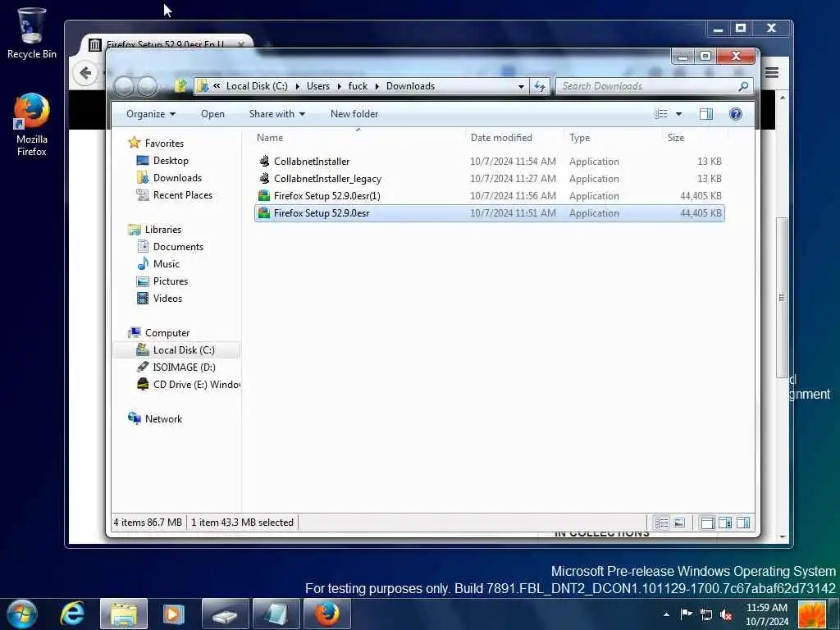Viewport: 840px width, 630px height.
Task: Show hidden tray icons arrow
Action: [666, 614]
